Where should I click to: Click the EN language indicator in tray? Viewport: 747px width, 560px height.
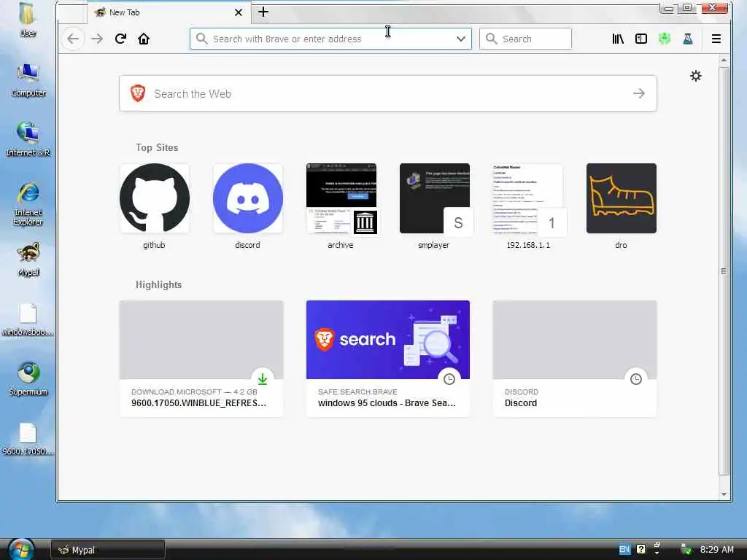tap(624, 550)
